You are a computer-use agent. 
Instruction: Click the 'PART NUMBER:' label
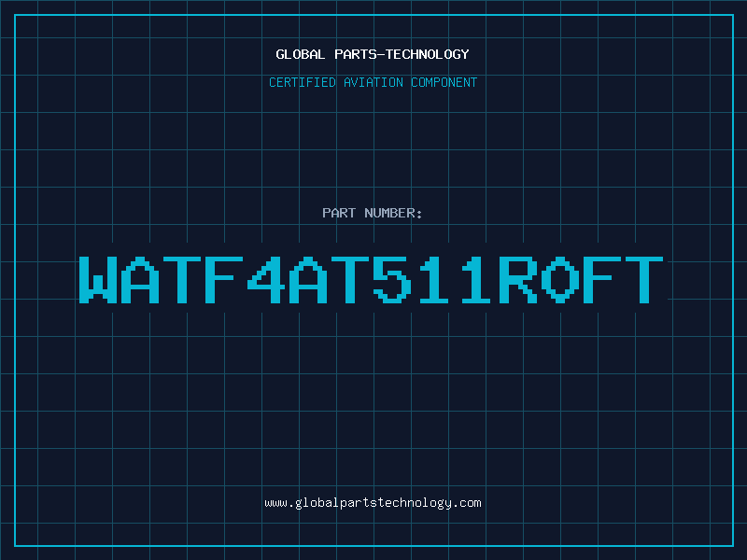coord(373,213)
